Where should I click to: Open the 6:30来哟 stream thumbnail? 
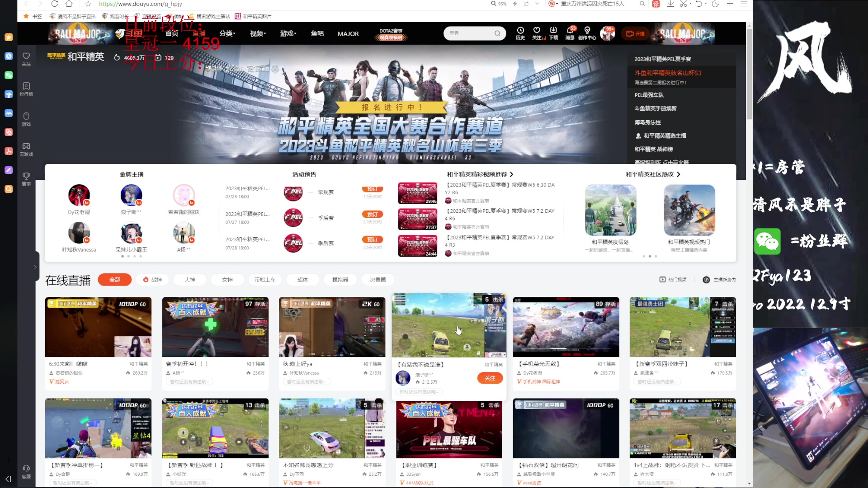98,327
